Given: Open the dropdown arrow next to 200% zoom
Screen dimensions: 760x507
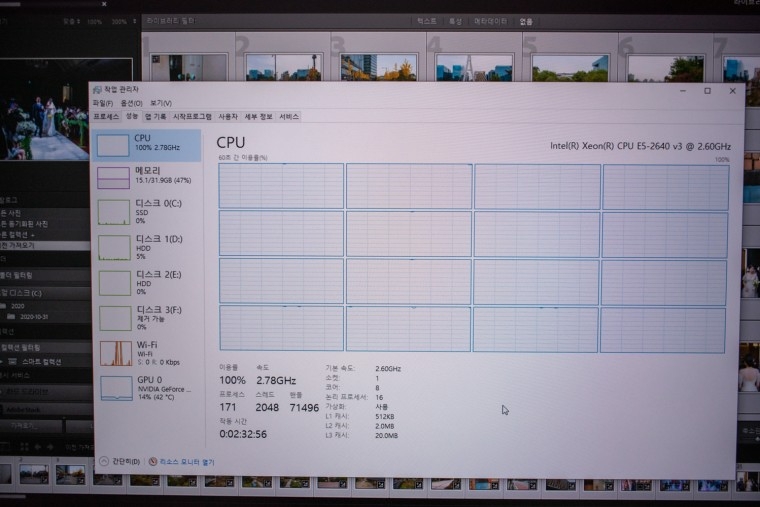Looking at the screenshot, I should point(134,21).
